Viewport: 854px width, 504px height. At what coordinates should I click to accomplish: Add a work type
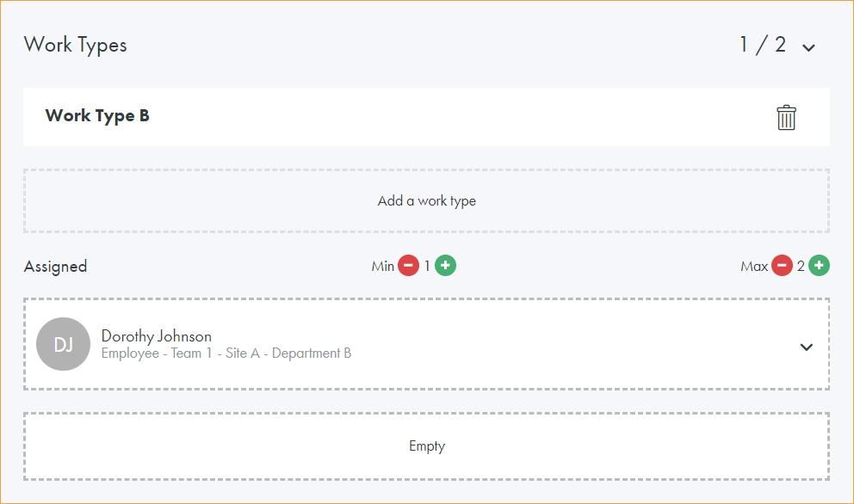click(426, 201)
